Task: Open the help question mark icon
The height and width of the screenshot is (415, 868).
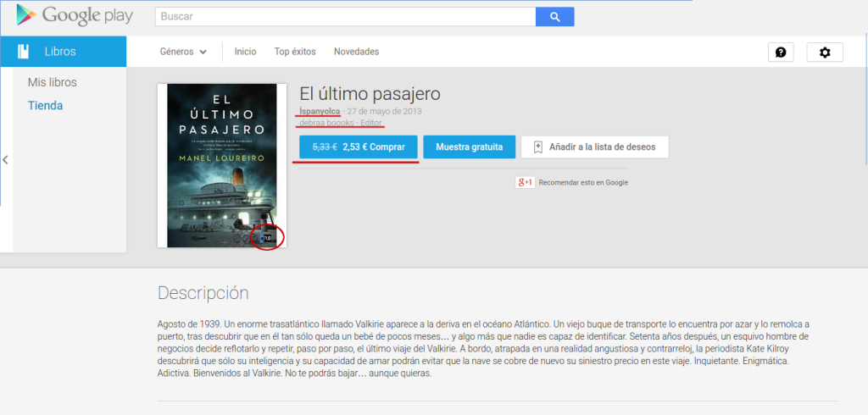Action: click(781, 52)
